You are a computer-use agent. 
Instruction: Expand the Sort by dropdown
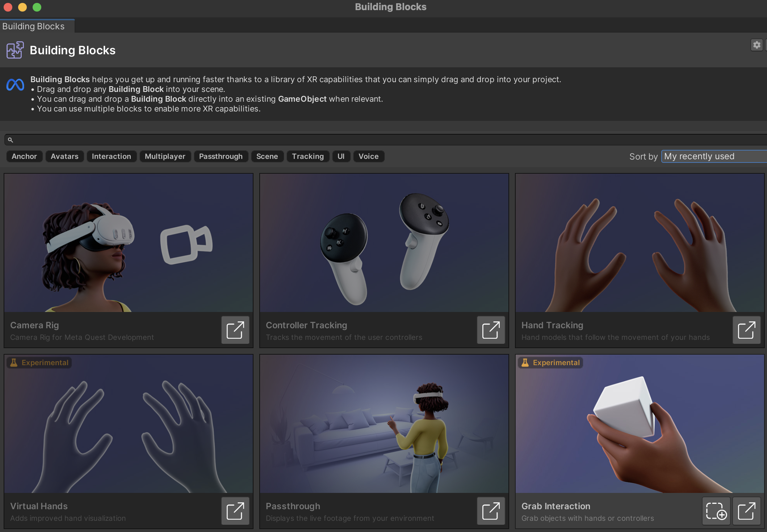713,156
